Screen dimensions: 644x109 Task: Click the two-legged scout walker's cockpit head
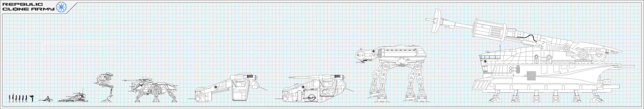pos(104,78)
